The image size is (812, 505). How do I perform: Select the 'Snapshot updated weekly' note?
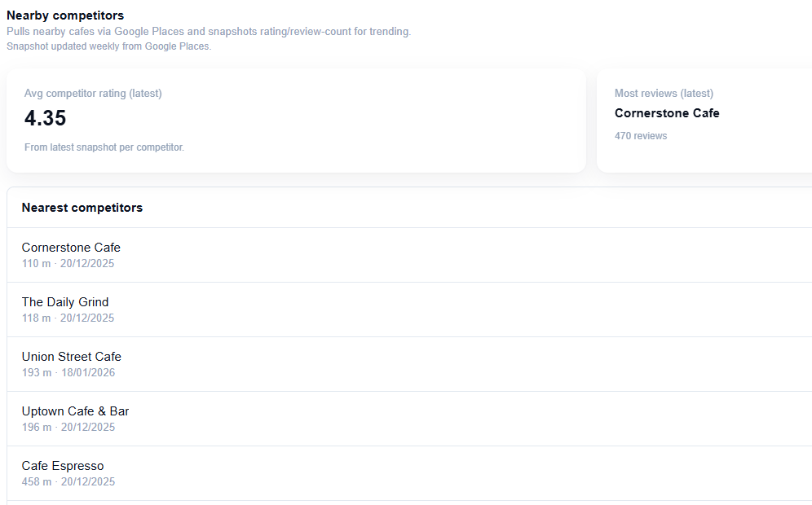[108, 46]
